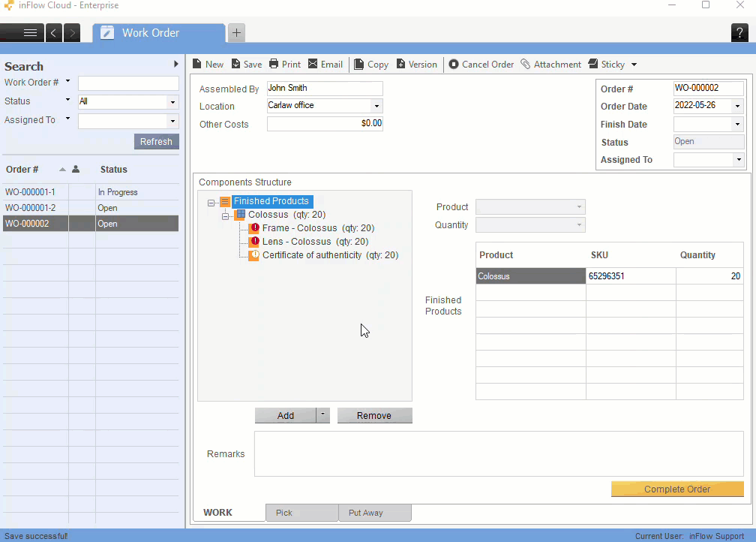The width and height of the screenshot is (756, 542).
Task: Open the Status filter dropdown showing All
Action: [x=172, y=101]
